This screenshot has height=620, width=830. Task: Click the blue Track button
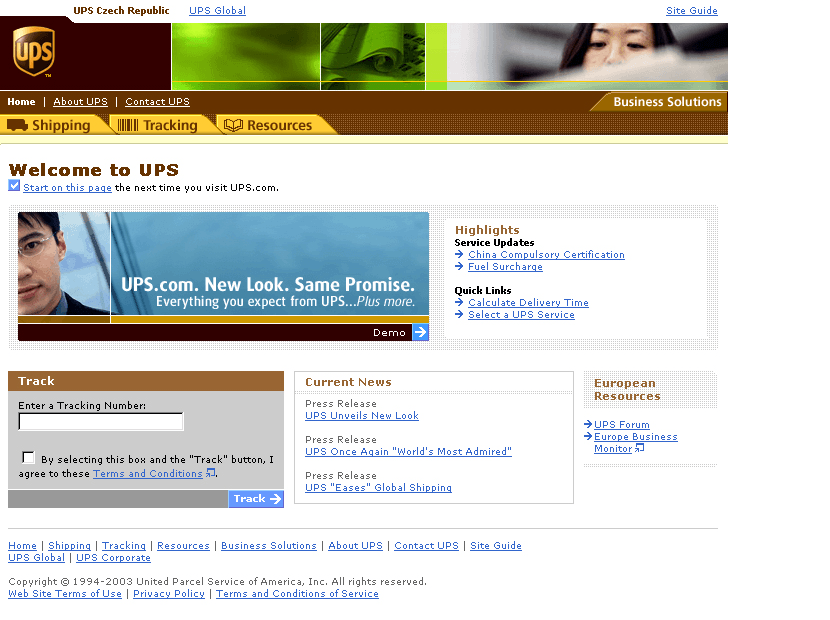tap(256, 499)
